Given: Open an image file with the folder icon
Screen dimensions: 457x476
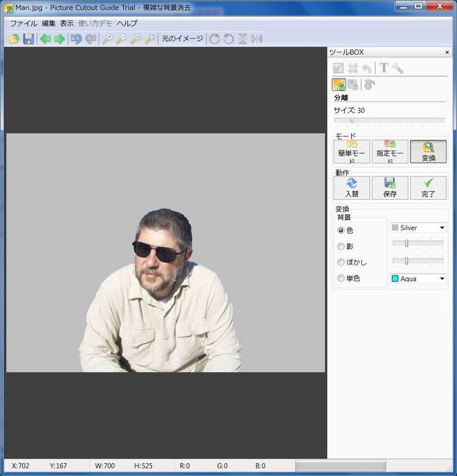Looking at the screenshot, I should pyautogui.click(x=14, y=39).
